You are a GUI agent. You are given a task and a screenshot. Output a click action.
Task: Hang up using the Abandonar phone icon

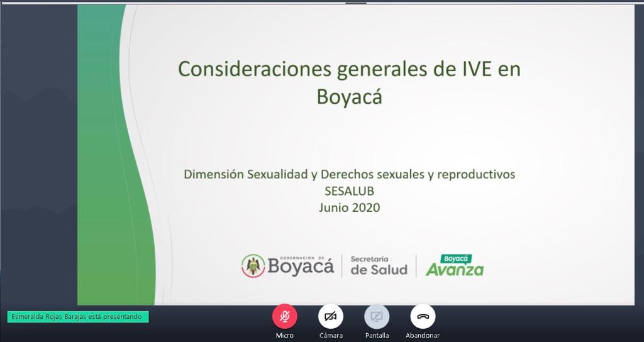click(x=423, y=316)
